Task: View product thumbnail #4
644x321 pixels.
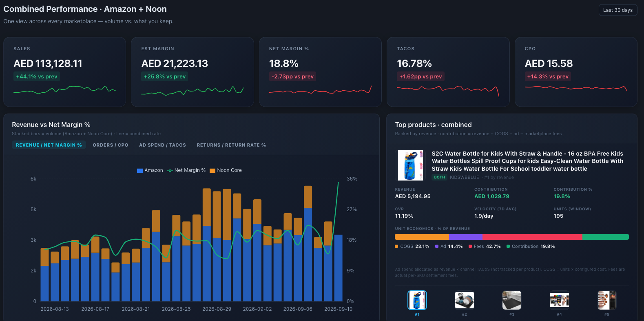Action: (x=559, y=300)
